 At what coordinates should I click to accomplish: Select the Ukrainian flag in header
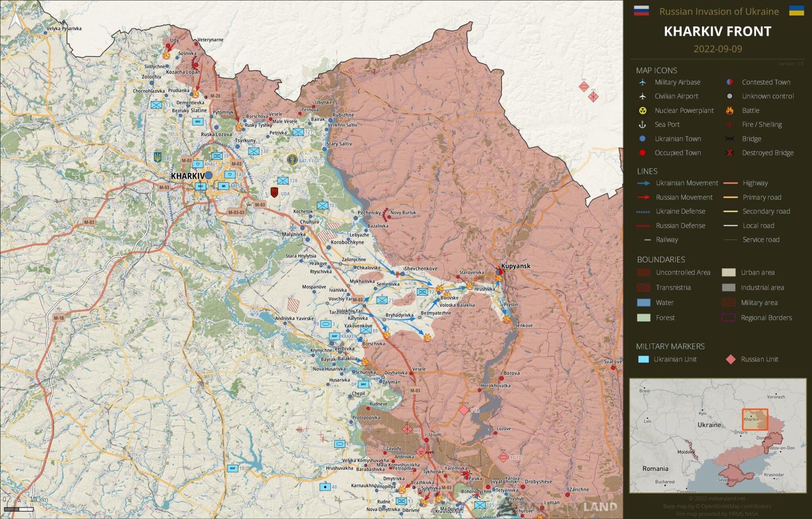(796, 11)
